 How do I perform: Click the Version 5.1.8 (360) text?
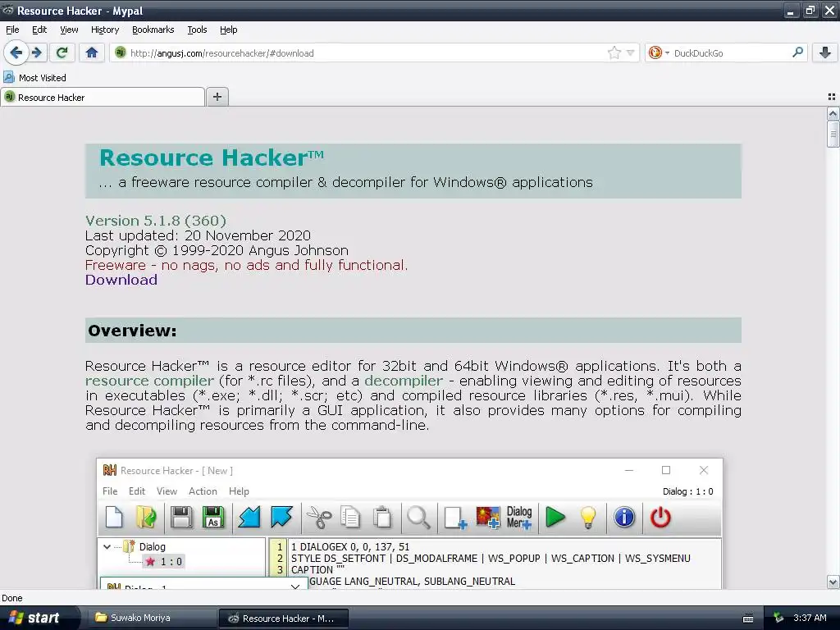[155, 220]
